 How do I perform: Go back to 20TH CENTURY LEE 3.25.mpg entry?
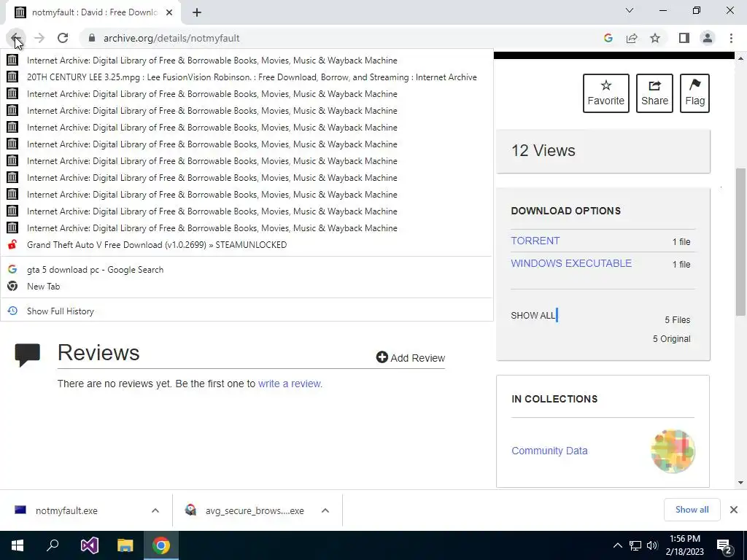pyautogui.click(x=247, y=77)
